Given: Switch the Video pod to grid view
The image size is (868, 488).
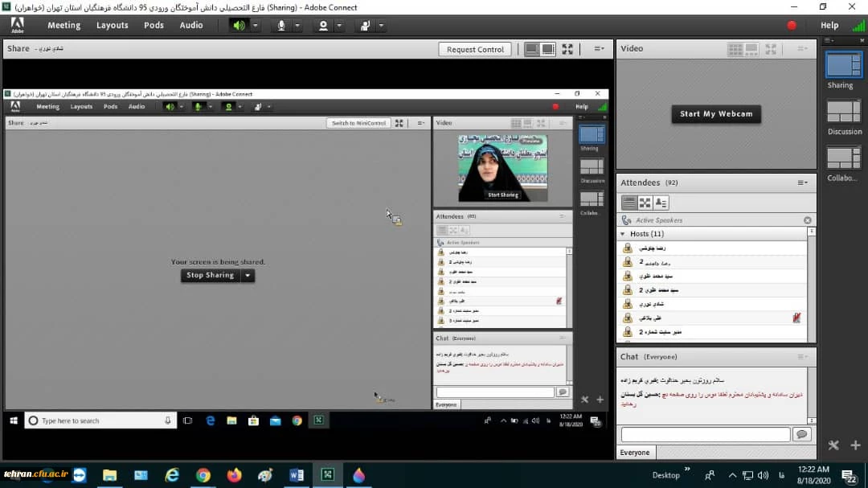Looking at the screenshot, I should pos(735,49).
